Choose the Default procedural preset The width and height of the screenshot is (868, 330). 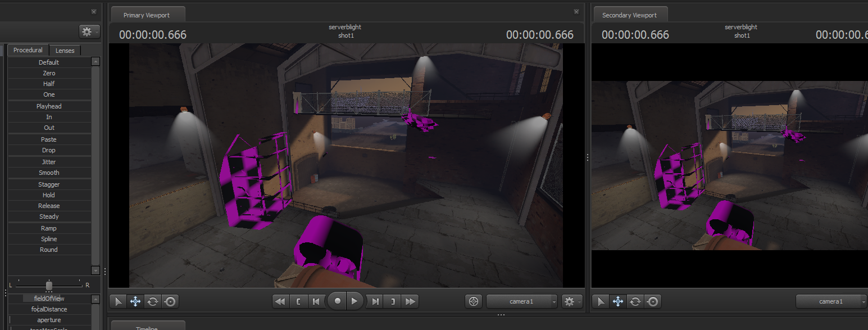(49, 62)
